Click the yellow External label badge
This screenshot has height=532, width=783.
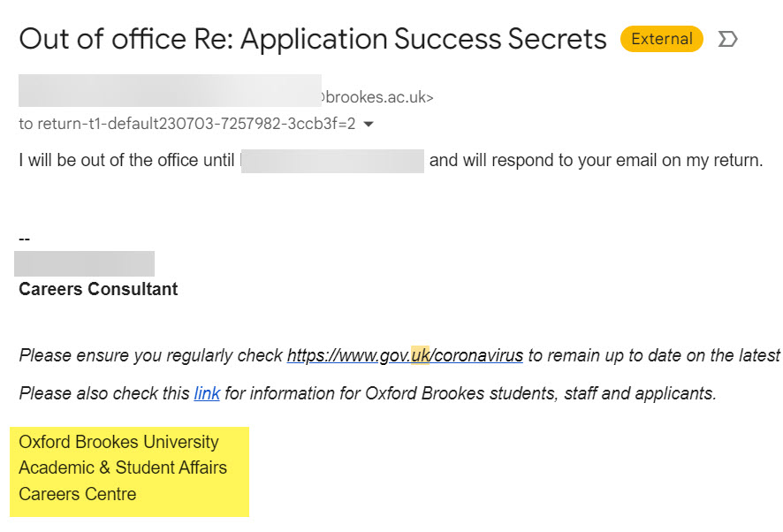coord(662,39)
